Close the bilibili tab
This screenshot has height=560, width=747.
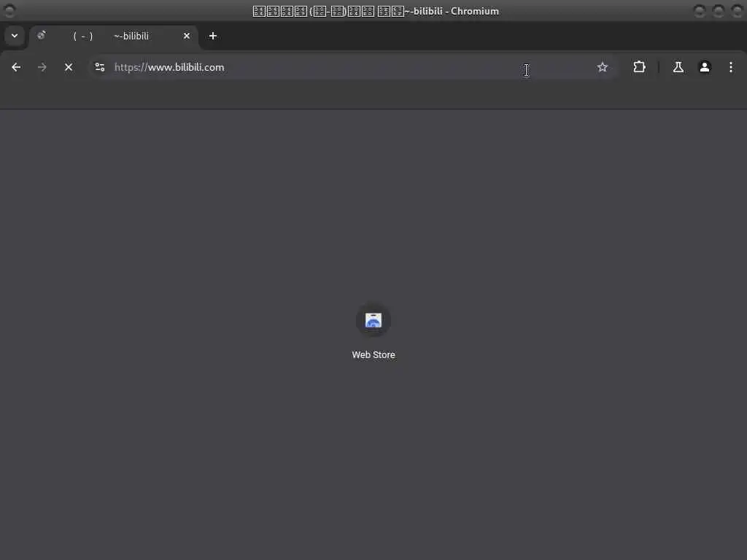pos(187,36)
